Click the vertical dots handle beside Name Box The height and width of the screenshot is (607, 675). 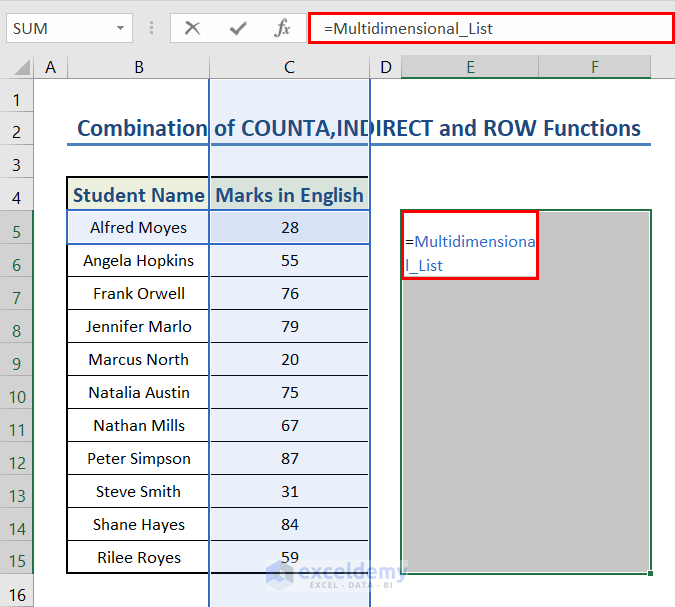point(151,28)
